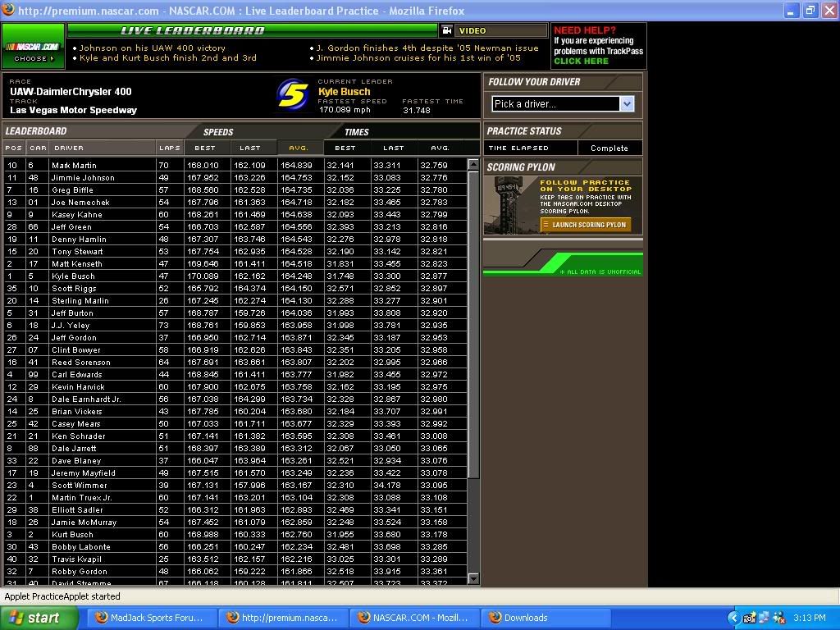The width and height of the screenshot is (840, 630).
Task: Select the Jimmie Johnson row
Action: pyautogui.click(x=235, y=177)
